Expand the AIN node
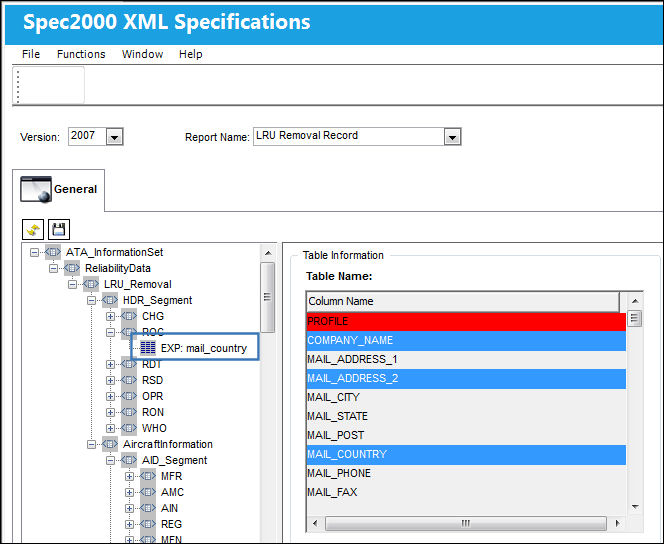Viewport: 664px width, 544px height. click(130, 508)
